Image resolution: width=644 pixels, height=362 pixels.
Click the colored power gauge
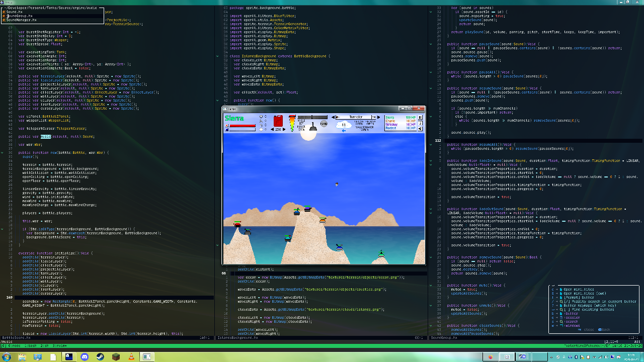[x=292, y=123]
